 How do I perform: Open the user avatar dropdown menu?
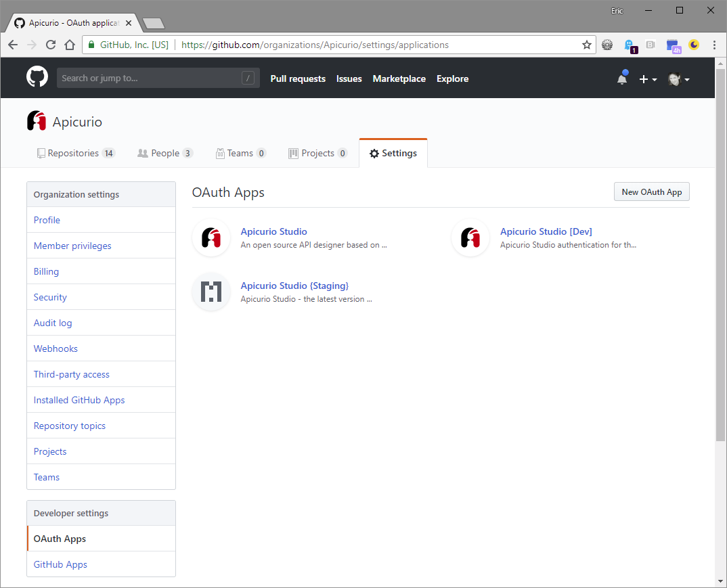(679, 79)
